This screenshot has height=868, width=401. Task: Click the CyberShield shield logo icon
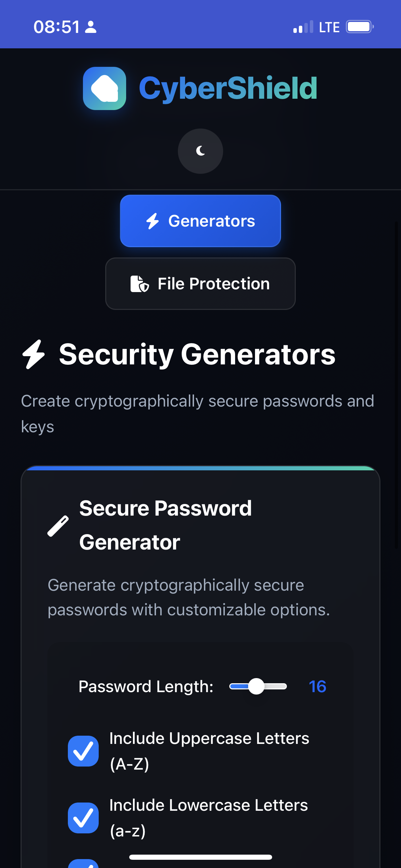tap(105, 88)
